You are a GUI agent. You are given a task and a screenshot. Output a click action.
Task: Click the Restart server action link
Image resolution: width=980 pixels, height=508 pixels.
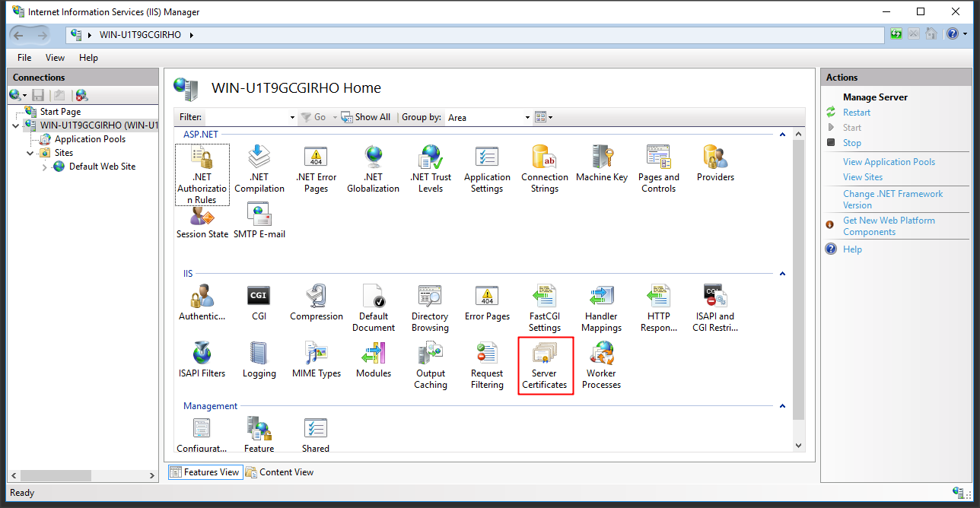tap(856, 113)
